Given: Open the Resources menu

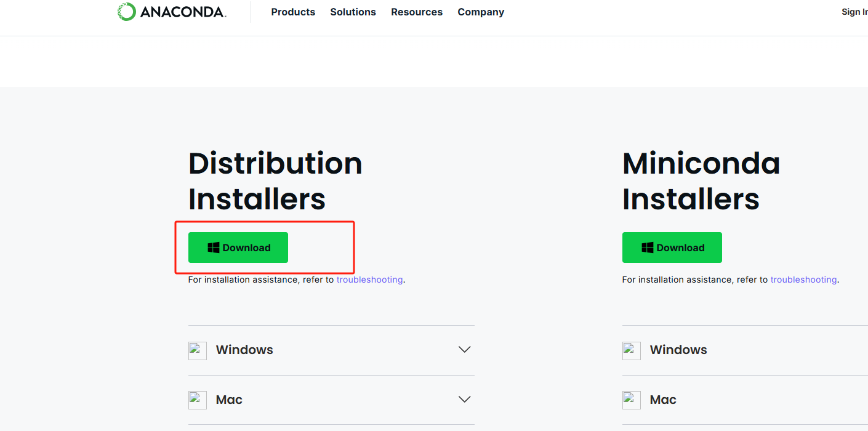Looking at the screenshot, I should [417, 12].
